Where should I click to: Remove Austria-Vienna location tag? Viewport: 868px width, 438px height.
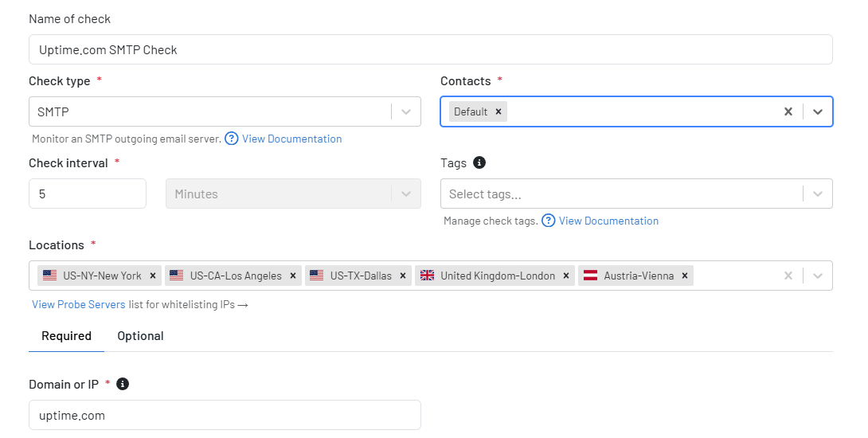685,276
